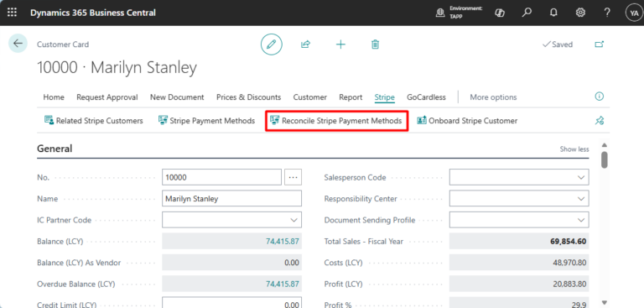Open the Request Approval menu
Viewport: 644px width, 308px height.
pyautogui.click(x=107, y=97)
